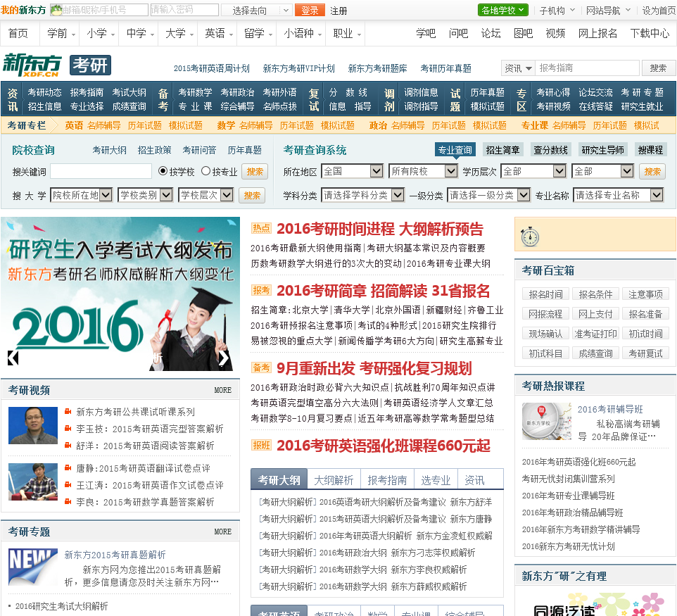Open the 学校层次 dropdown
The width and height of the screenshot is (677, 616).
point(206,195)
